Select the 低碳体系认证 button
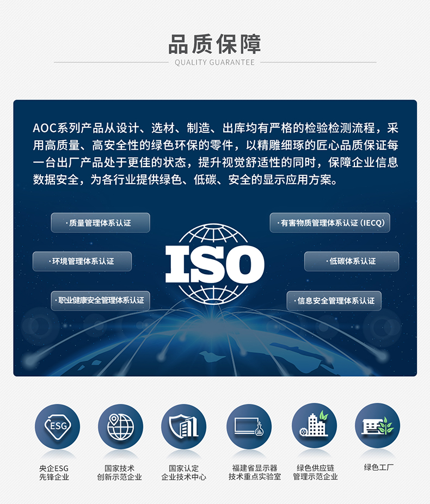430x504 pixels. click(x=352, y=261)
